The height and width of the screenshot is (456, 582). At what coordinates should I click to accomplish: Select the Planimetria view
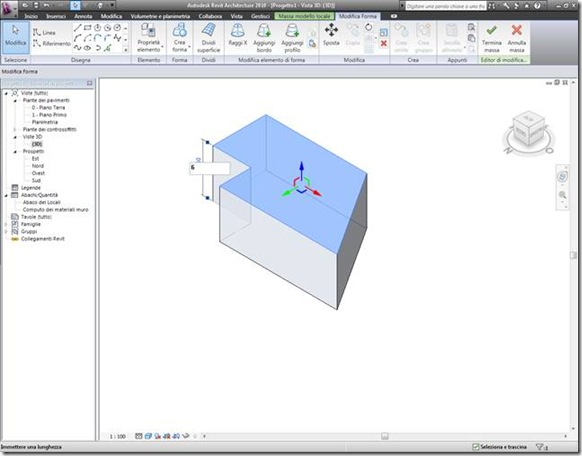(x=45, y=122)
